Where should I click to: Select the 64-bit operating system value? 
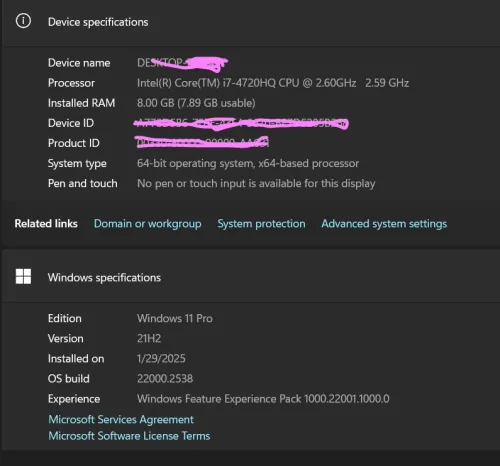[248, 163]
